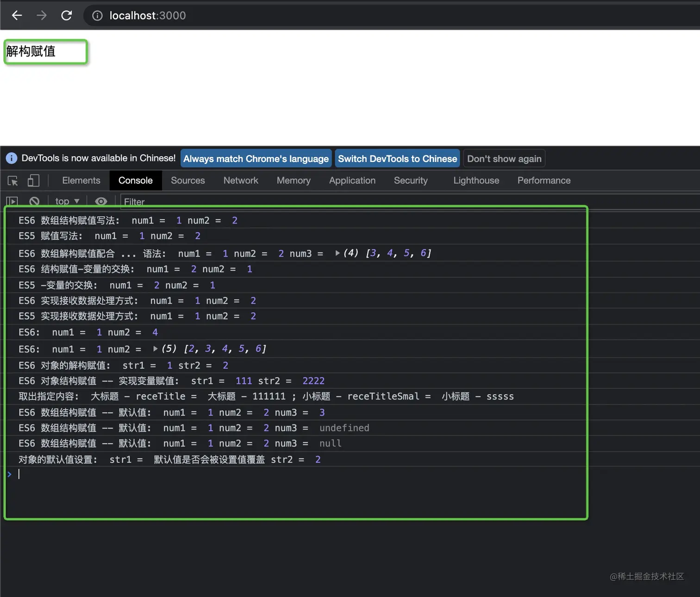Click the DevTools info notification icon

click(12, 158)
